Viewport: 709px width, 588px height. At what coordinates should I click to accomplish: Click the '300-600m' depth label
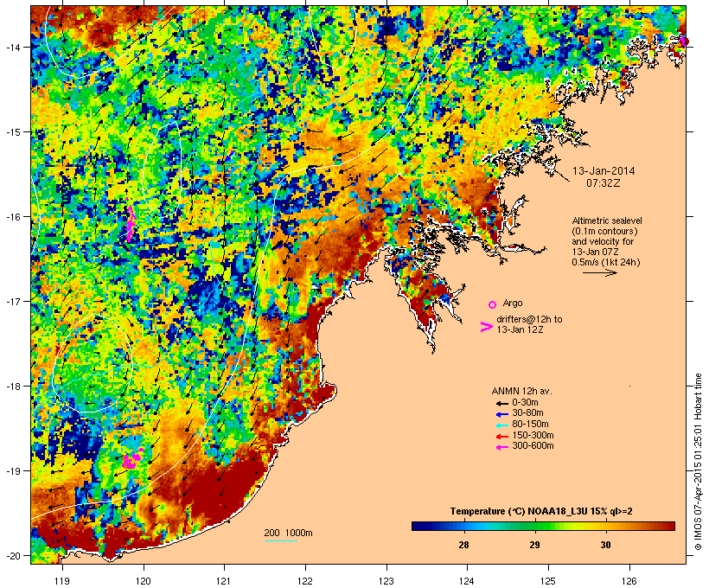point(533,446)
